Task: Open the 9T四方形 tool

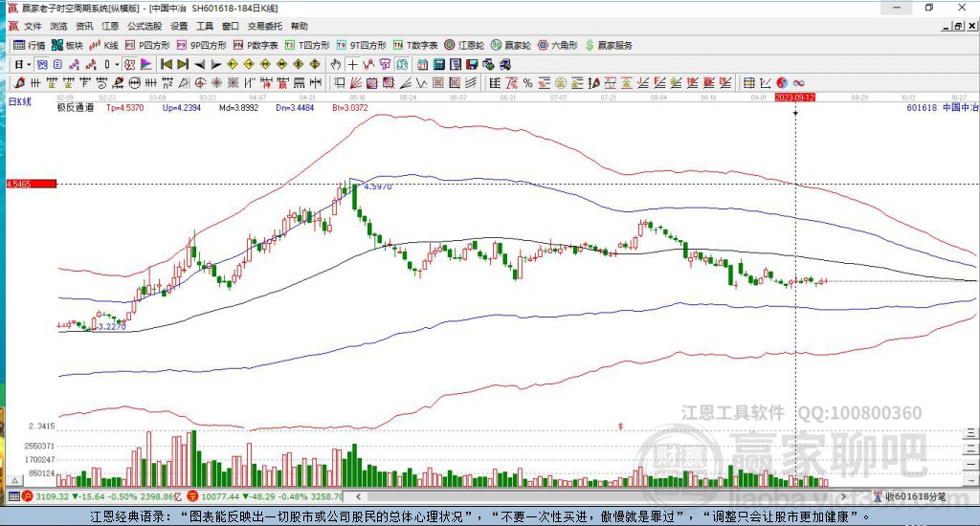Action: click(x=361, y=45)
